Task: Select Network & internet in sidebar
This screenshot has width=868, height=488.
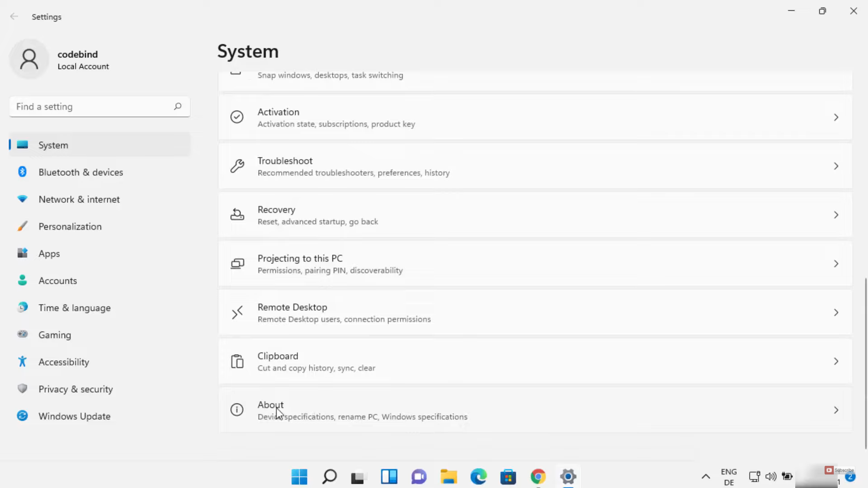Action: [79, 199]
